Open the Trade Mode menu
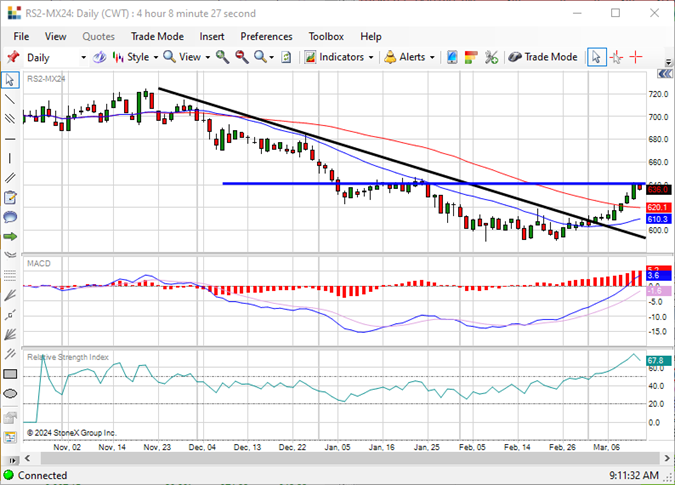 point(157,37)
